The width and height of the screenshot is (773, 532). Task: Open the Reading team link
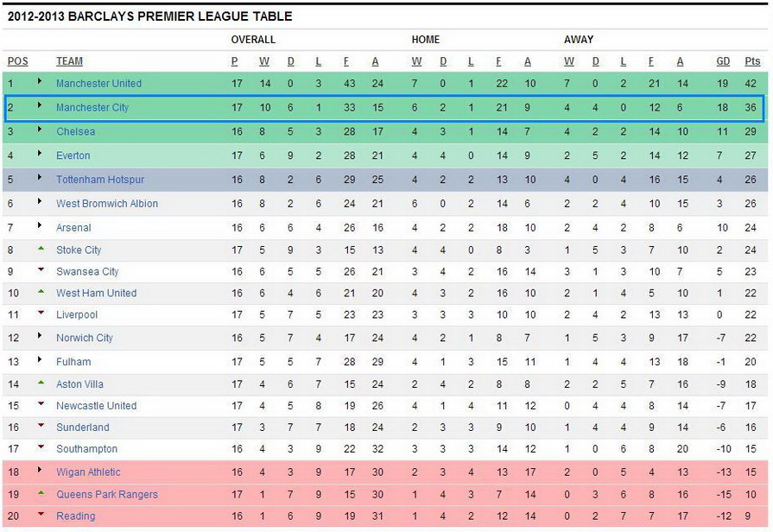coord(75,516)
